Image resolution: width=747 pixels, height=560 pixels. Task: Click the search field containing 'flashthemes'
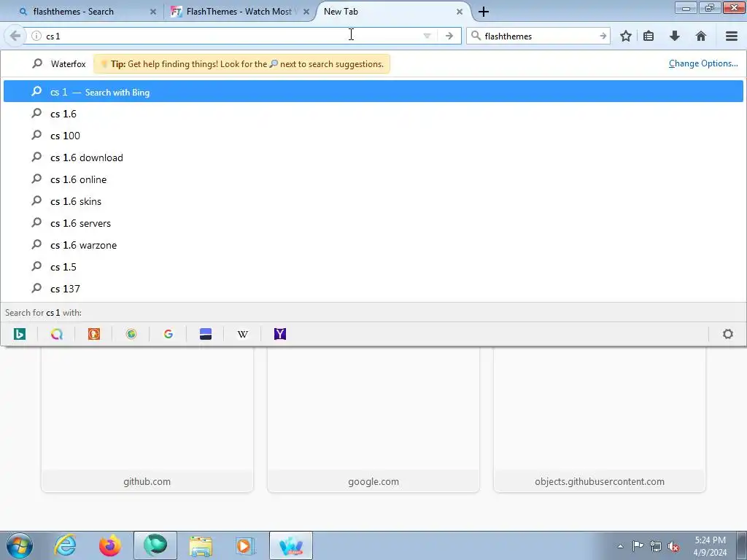pos(540,36)
